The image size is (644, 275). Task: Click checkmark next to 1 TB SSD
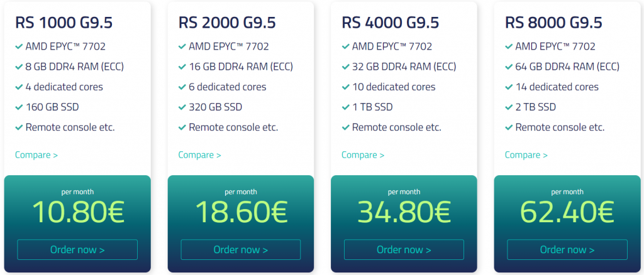345,107
